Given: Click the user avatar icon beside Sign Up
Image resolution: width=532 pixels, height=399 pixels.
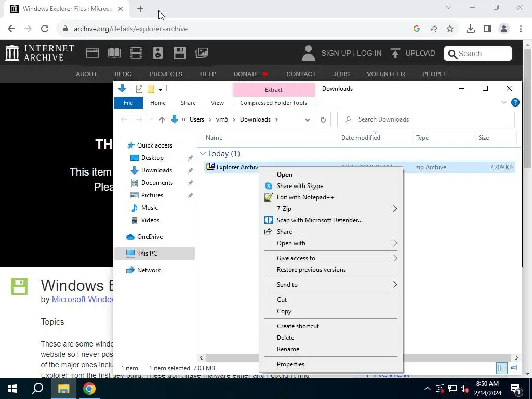Looking at the screenshot, I should (309, 54).
